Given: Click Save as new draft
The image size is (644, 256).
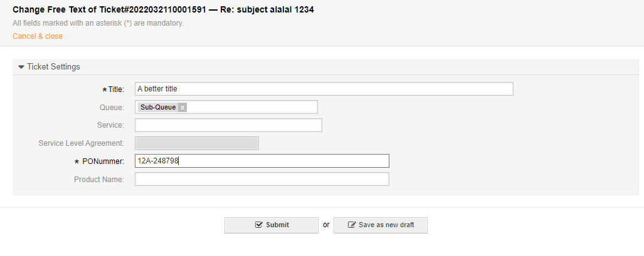Looking at the screenshot, I should (x=381, y=225).
